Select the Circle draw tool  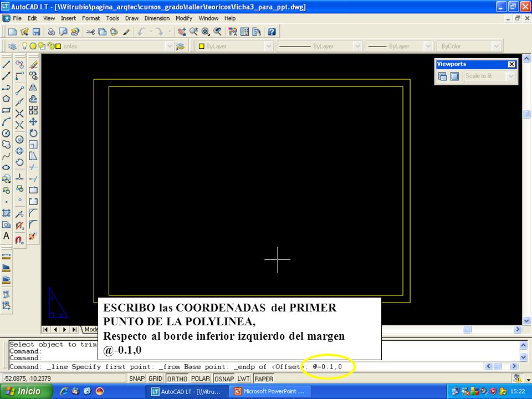tap(6, 134)
